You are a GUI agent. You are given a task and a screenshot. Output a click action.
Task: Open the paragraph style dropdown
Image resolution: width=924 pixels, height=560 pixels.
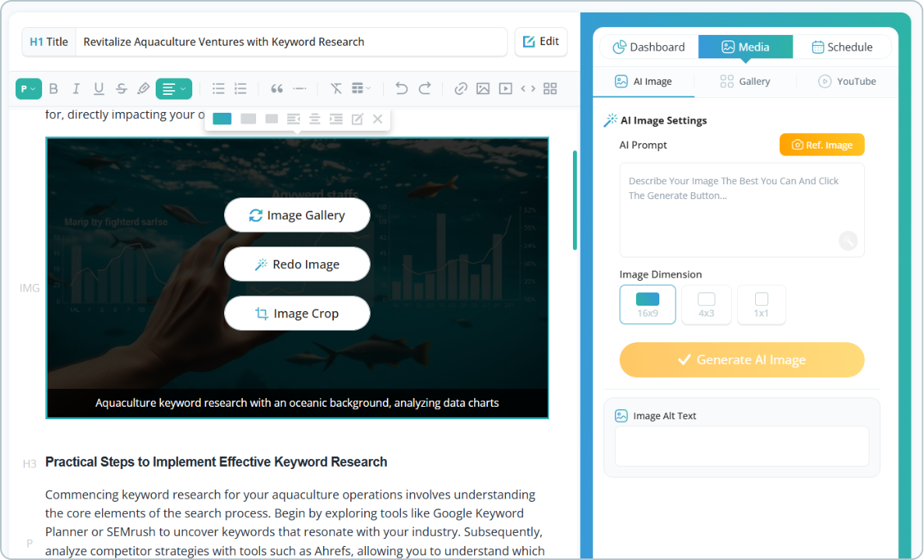(x=28, y=88)
